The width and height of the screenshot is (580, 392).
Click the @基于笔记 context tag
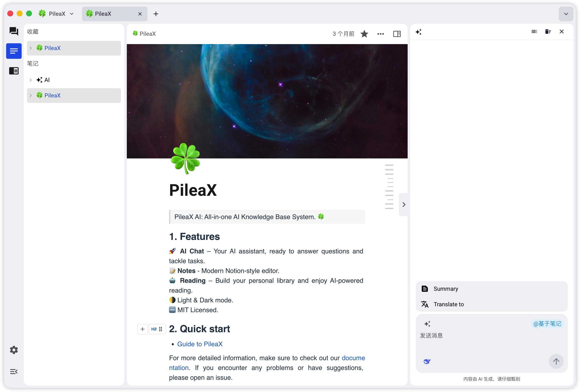(x=547, y=324)
